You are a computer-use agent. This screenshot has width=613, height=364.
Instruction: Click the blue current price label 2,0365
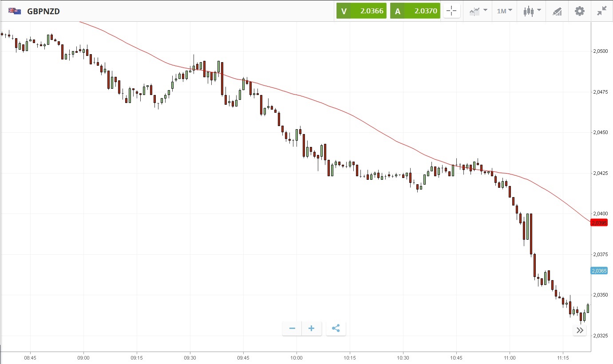coord(601,271)
